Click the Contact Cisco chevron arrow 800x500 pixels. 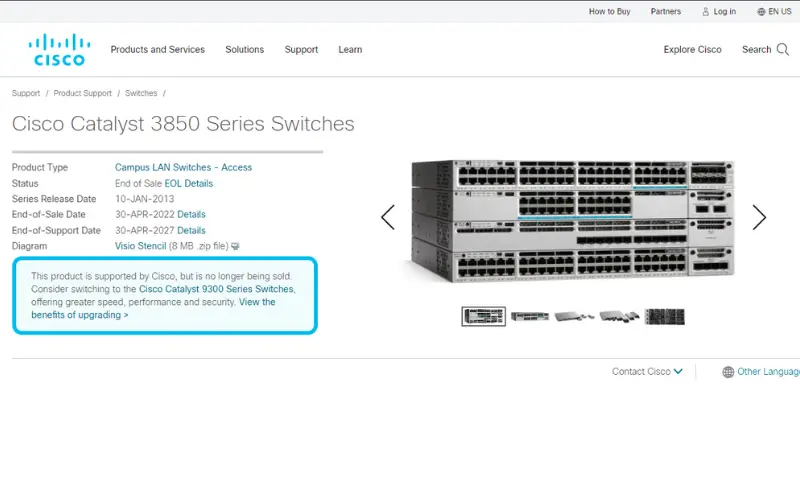pyautogui.click(x=678, y=371)
